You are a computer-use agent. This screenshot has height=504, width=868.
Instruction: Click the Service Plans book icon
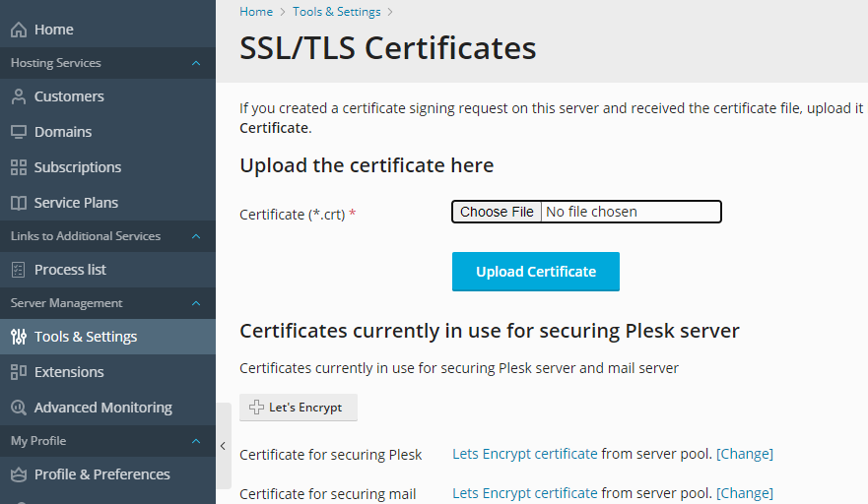pos(19,203)
